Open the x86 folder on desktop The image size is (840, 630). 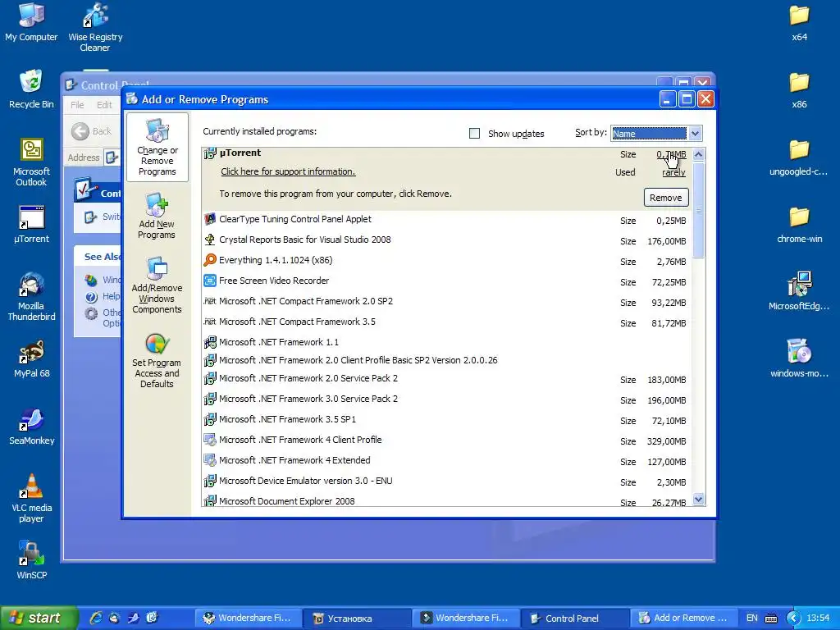click(x=799, y=90)
